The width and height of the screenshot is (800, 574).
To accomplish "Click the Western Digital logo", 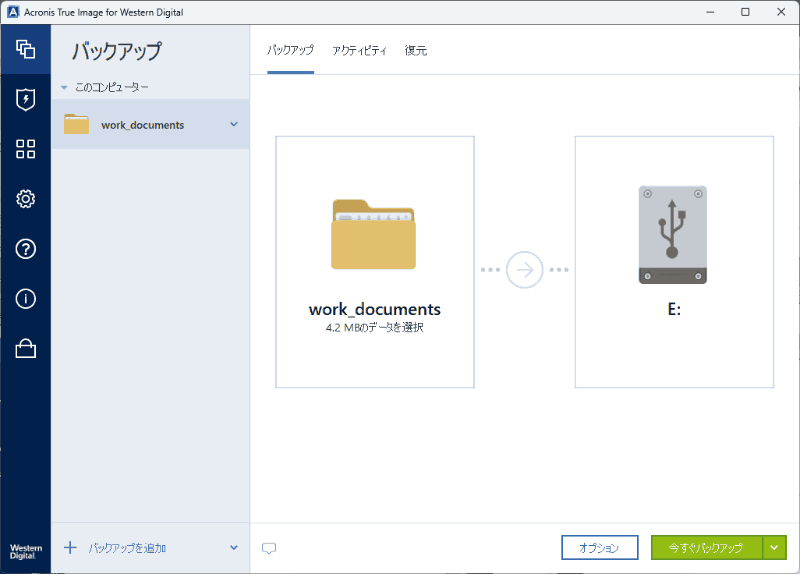I will [26, 552].
